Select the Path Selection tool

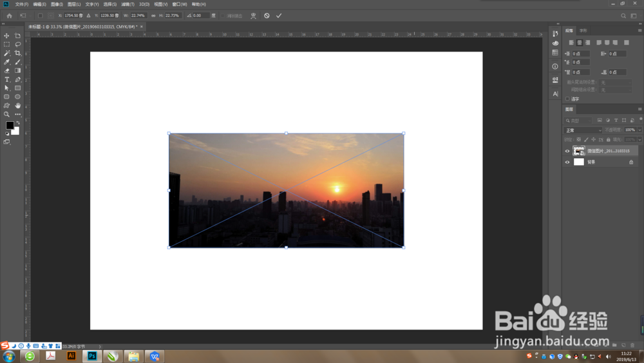pos(6,88)
